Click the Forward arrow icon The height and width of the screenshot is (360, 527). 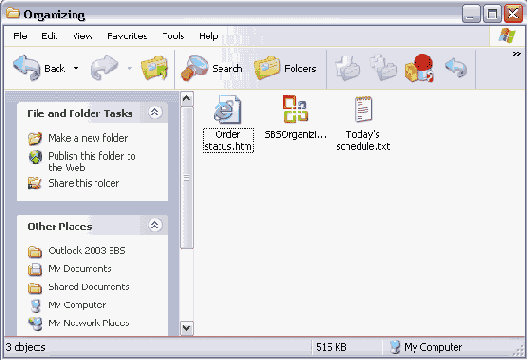coord(105,68)
